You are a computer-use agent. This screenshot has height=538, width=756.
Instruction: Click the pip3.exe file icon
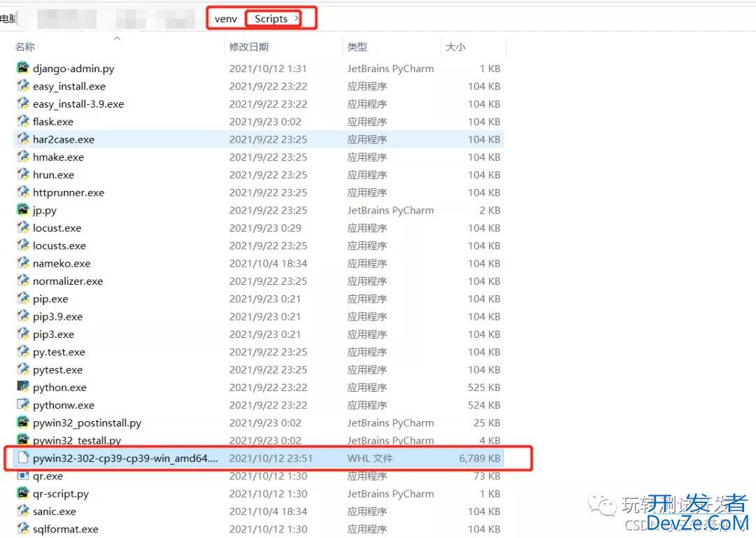pos(22,334)
